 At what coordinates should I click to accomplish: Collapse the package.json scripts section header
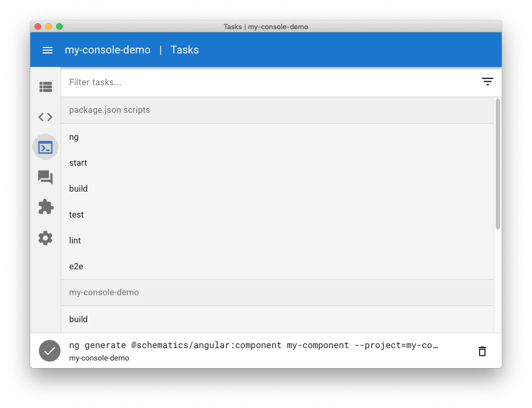[x=277, y=110]
